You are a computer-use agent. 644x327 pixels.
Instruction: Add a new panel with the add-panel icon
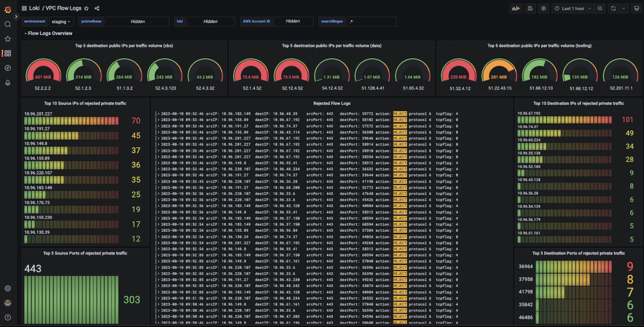tap(516, 8)
